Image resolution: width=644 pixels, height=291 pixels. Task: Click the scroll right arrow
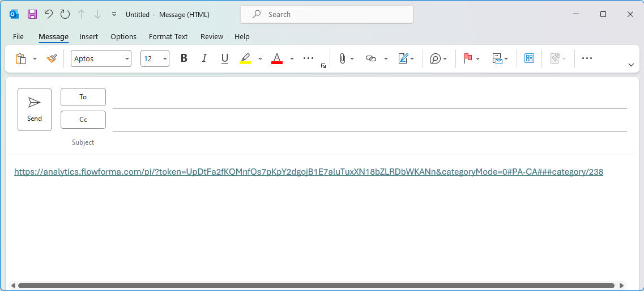(621, 285)
